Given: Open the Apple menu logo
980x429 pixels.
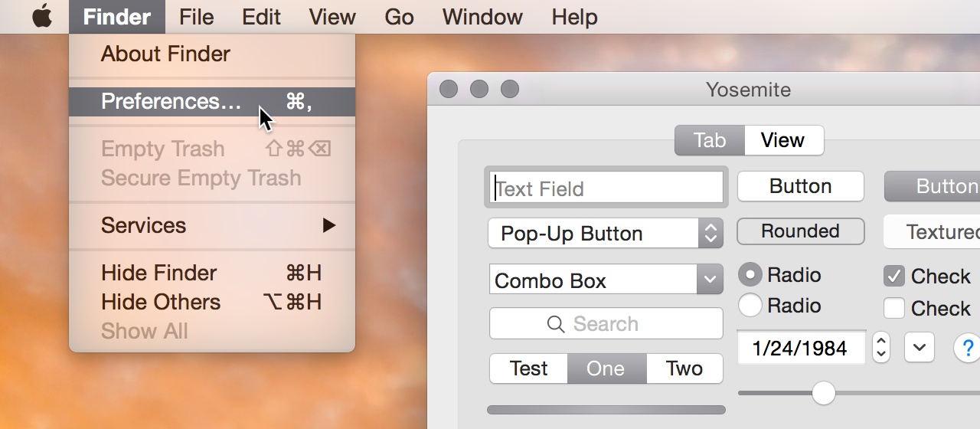Looking at the screenshot, I should [x=42, y=16].
